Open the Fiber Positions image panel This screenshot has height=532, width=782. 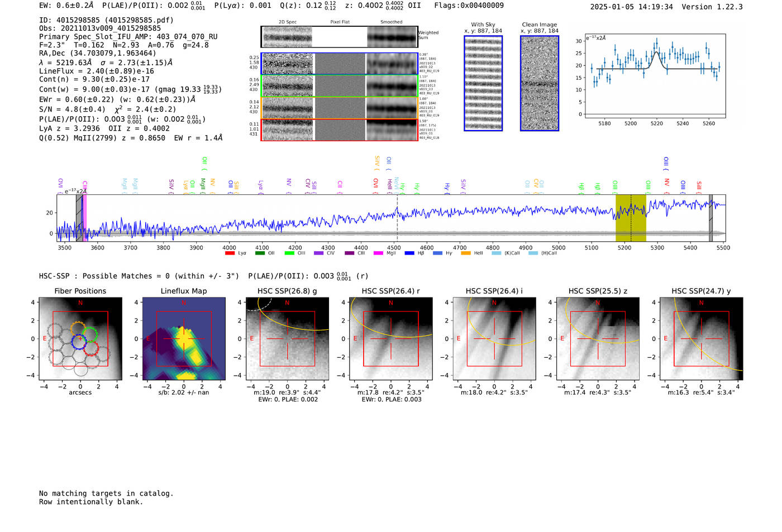[x=80, y=339]
